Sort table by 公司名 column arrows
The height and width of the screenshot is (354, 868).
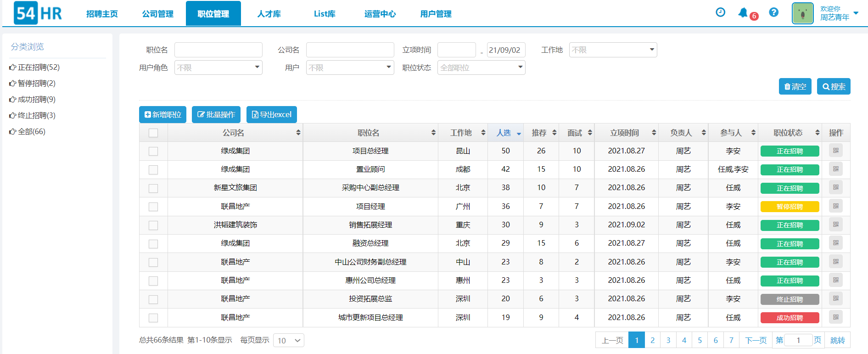(298, 133)
